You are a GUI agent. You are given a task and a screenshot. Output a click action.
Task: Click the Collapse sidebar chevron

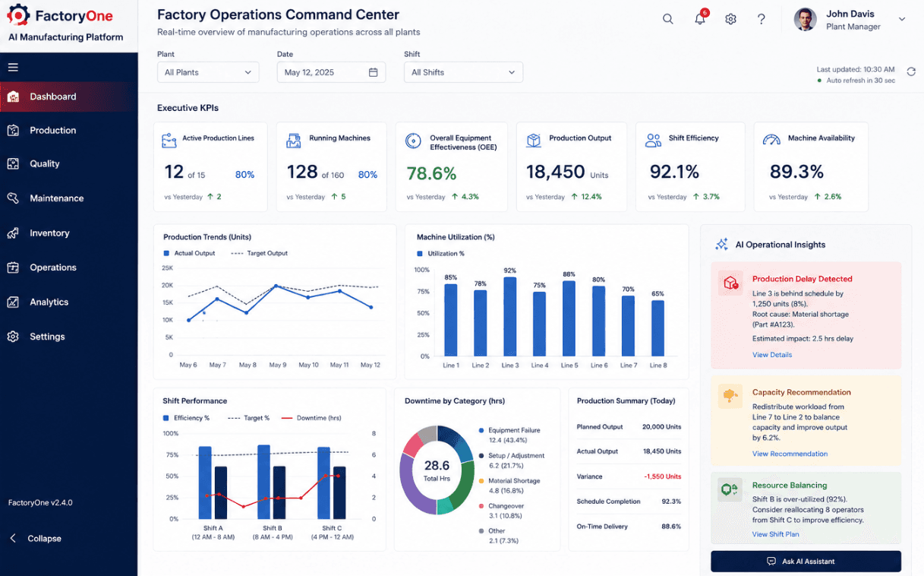coord(13,538)
